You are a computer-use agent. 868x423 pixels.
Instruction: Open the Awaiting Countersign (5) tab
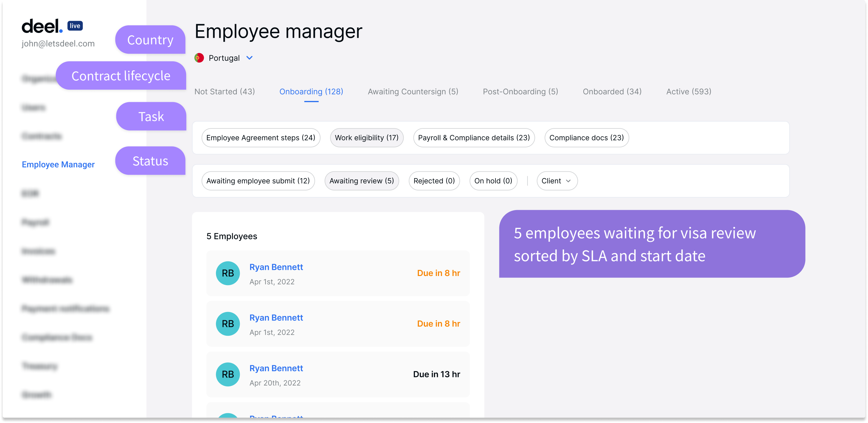pyautogui.click(x=413, y=91)
